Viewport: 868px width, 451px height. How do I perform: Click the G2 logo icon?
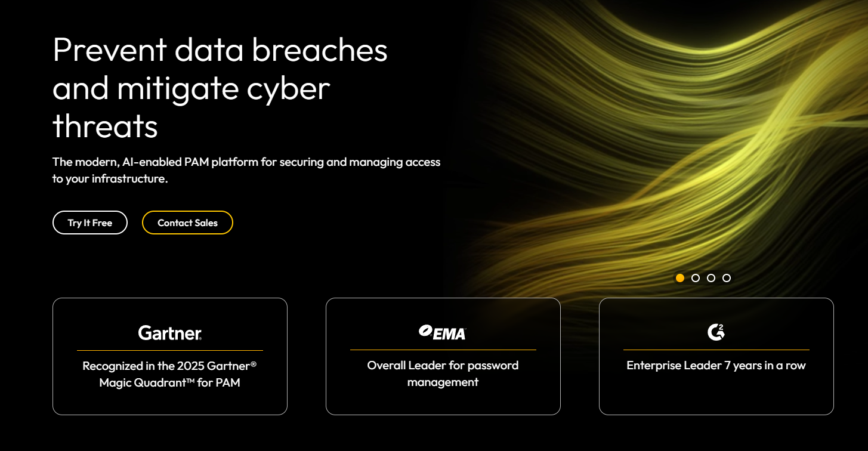[x=716, y=332]
